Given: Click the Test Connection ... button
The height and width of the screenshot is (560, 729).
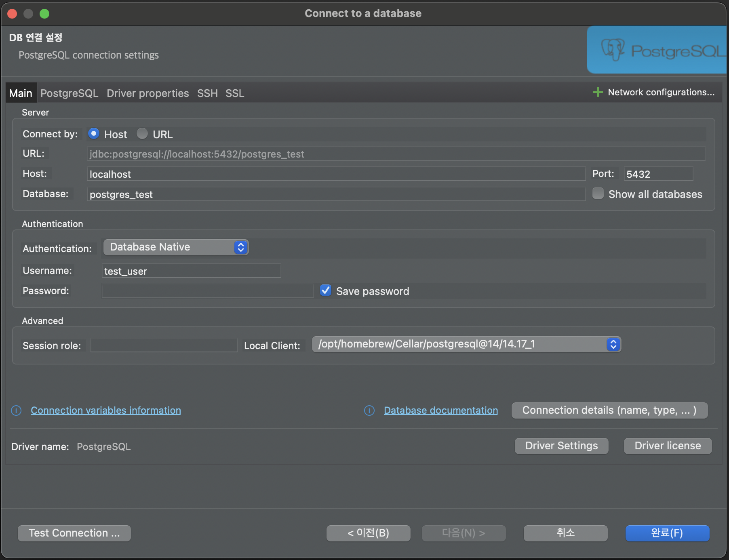Looking at the screenshot, I should [x=74, y=533].
